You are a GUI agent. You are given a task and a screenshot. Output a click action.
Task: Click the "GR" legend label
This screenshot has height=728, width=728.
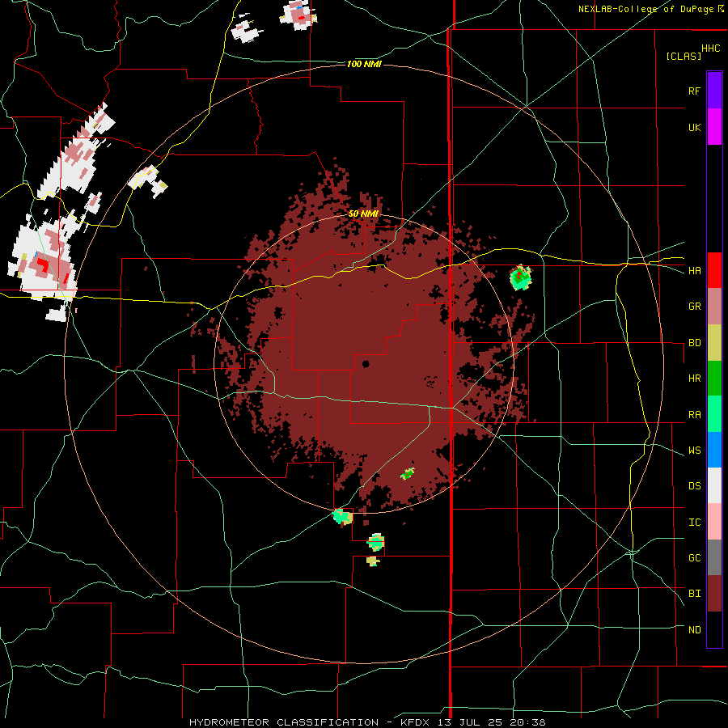click(x=694, y=307)
